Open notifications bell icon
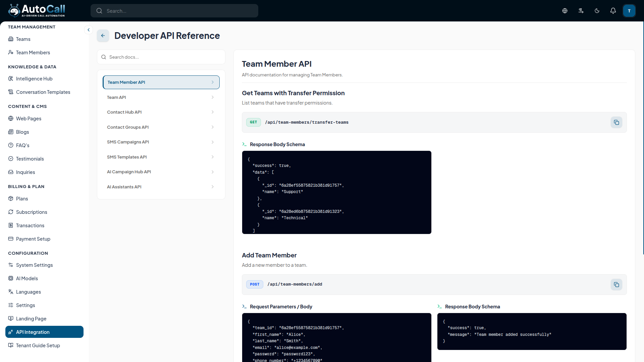The height and width of the screenshot is (362, 644). [613, 11]
